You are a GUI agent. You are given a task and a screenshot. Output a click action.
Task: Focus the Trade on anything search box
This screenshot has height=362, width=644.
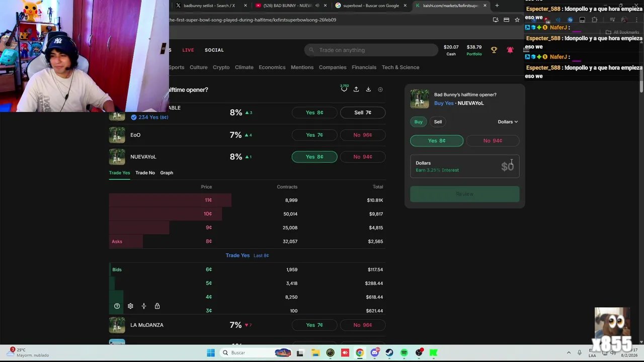pos(371,50)
